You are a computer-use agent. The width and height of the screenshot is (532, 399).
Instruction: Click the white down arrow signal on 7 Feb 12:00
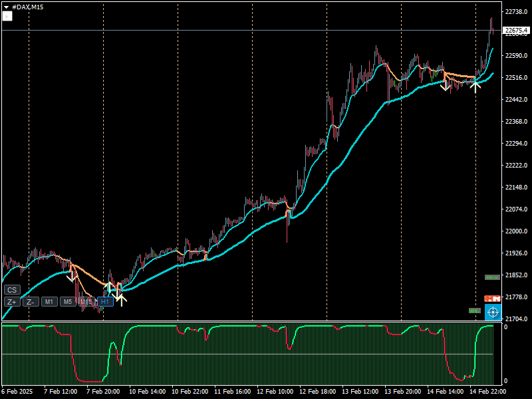point(71,277)
